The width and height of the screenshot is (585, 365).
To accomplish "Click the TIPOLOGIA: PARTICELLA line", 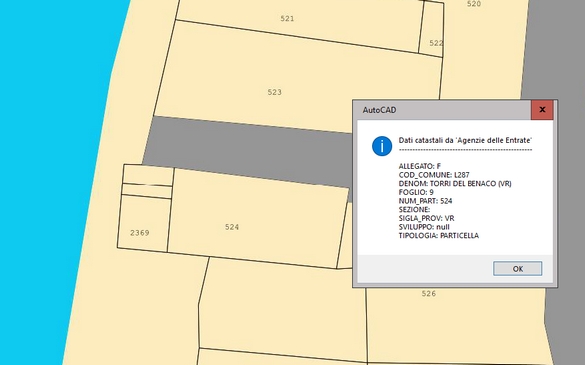I will [x=438, y=235].
